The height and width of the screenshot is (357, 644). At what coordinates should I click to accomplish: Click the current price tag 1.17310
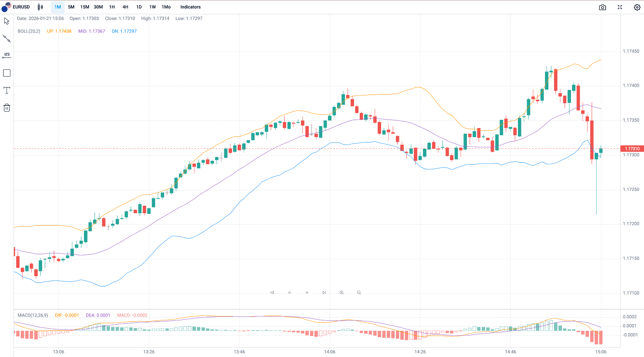[x=632, y=149]
